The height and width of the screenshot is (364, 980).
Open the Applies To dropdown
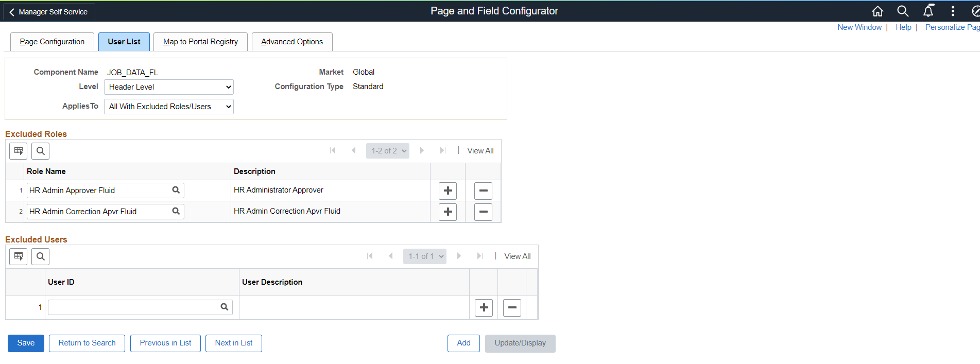click(169, 107)
